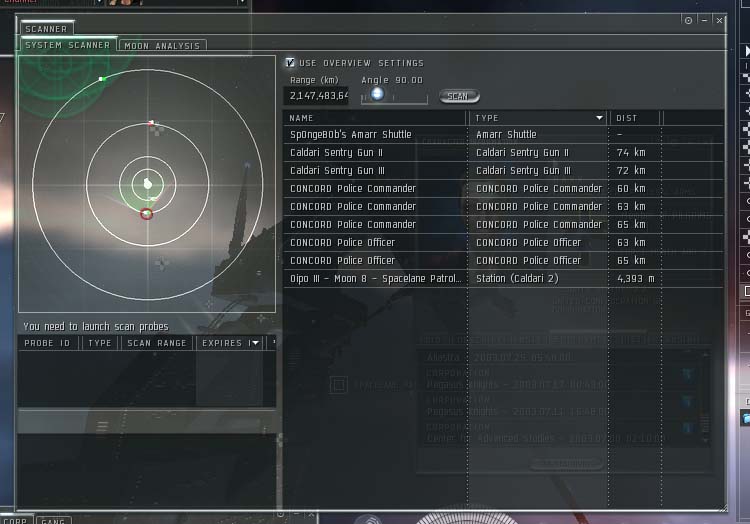The width and height of the screenshot is (750, 524).
Task: Click the green marker on outer scan ring
Action: coord(102,78)
